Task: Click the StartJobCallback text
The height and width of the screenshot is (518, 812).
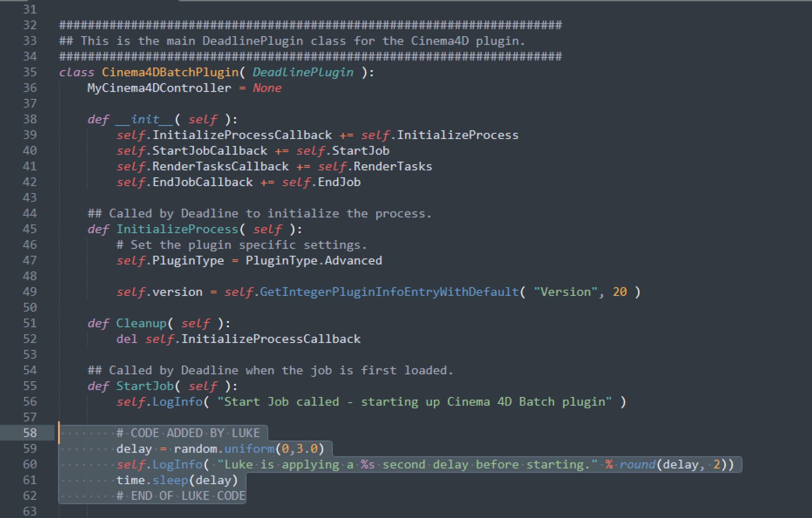Action: tap(210, 151)
